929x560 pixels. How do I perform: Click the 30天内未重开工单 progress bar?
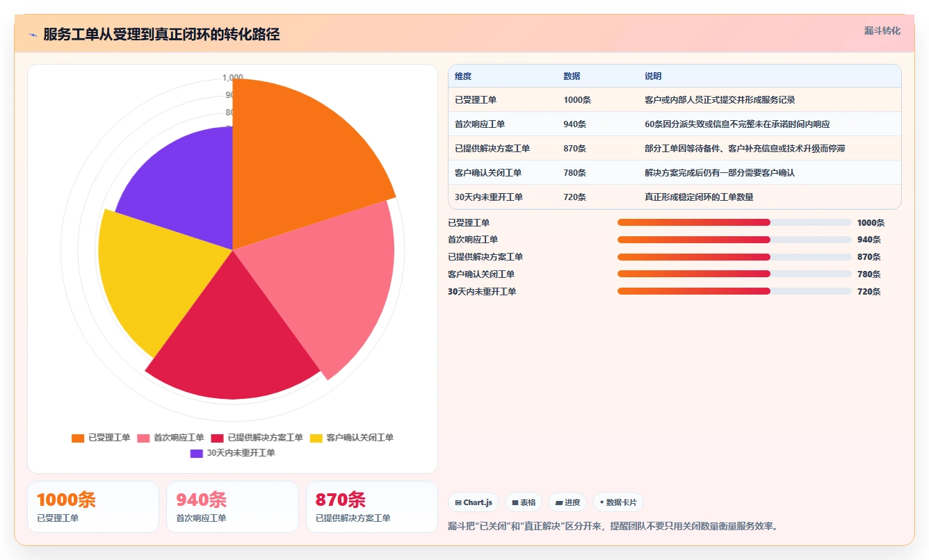coord(734,291)
